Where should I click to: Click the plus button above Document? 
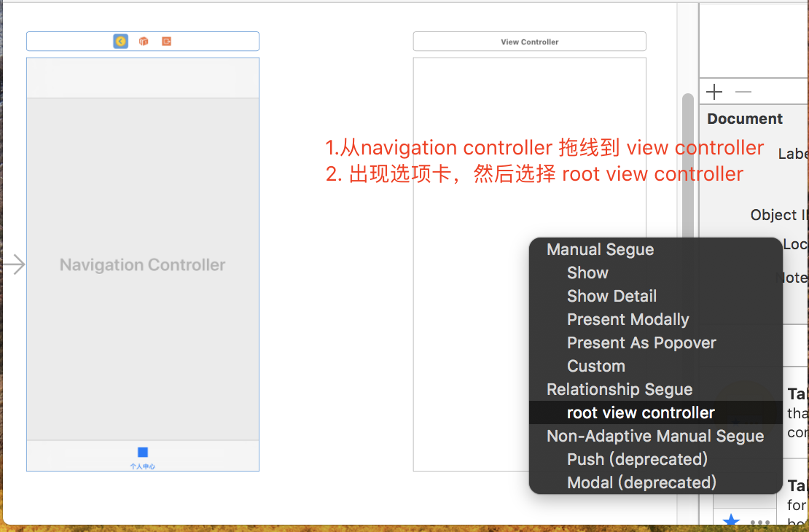coord(714,92)
